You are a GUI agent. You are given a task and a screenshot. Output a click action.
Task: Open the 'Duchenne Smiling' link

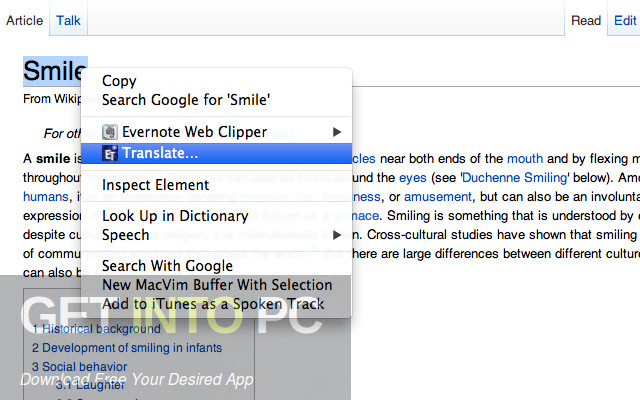(514, 178)
